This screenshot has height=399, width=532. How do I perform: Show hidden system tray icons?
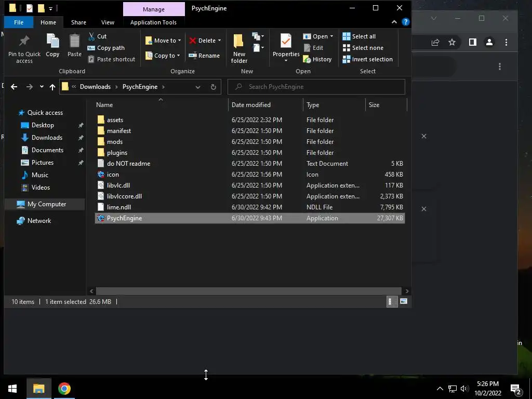click(x=440, y=389)
